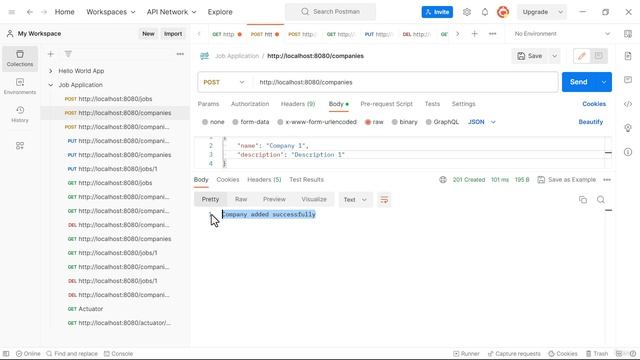Click the collections filter icon

[x=68, y=54]
